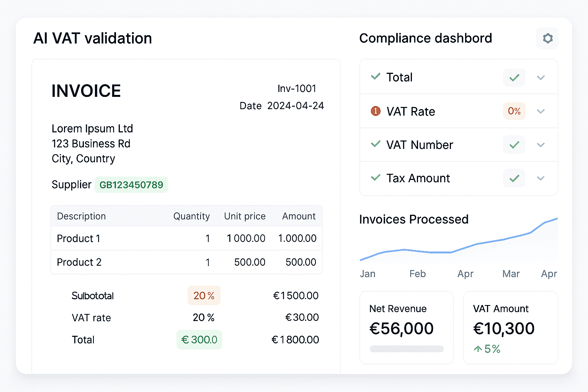Click the green check icon before VAT Number
The image size is (588, 392).
tap(376, 144)
